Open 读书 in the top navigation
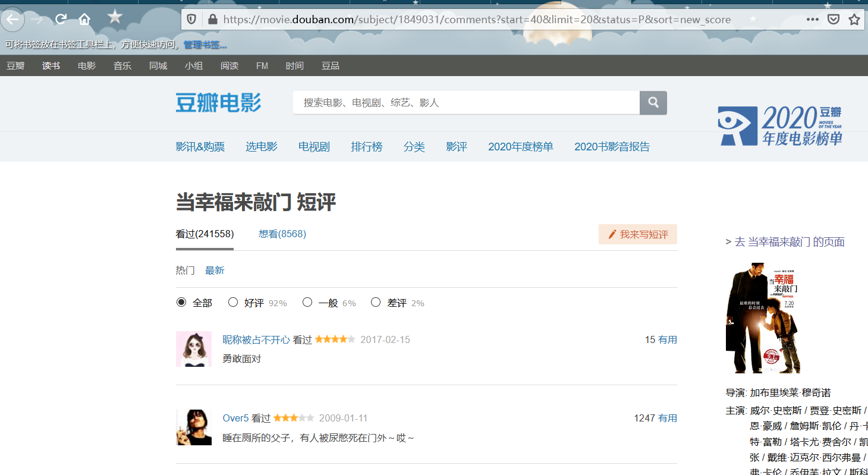 pyautogui.click(x=51, y=66)
